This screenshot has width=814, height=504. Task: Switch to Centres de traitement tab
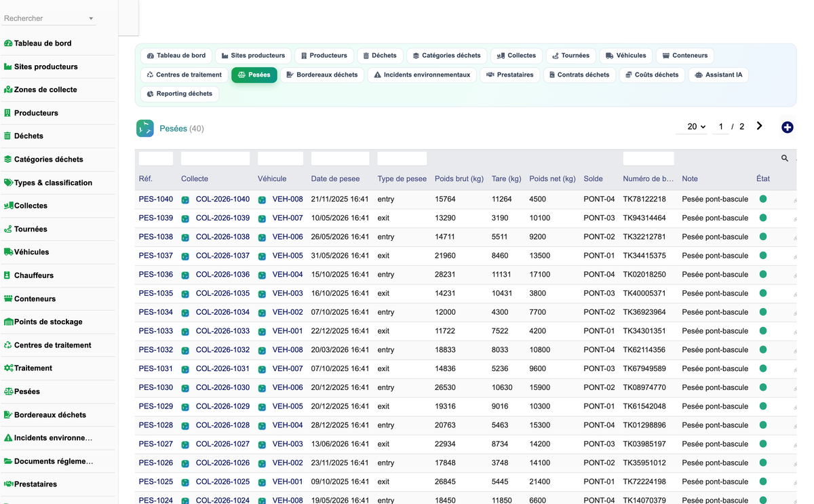coord(184,75)
